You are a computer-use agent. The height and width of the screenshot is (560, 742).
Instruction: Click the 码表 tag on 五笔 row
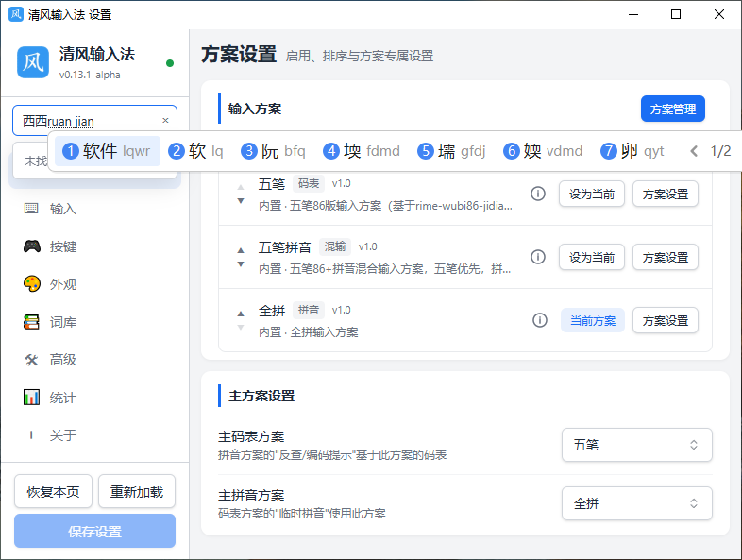point(309,183)
